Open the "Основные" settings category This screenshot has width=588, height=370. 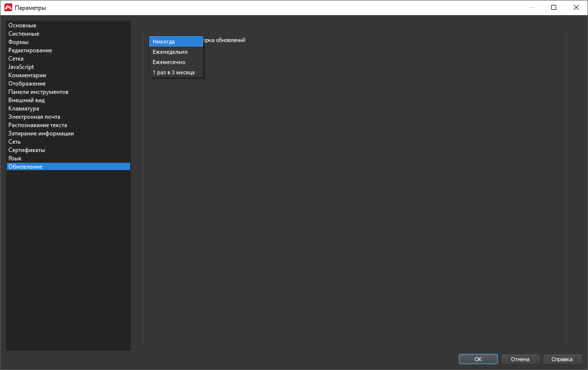tap(23, 25)
